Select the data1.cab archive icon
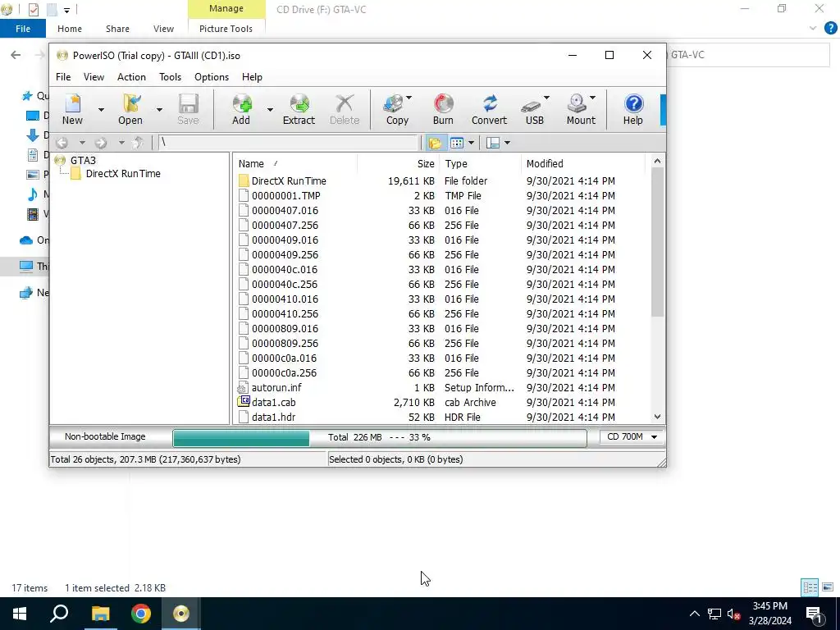 (x=243, y=402)
